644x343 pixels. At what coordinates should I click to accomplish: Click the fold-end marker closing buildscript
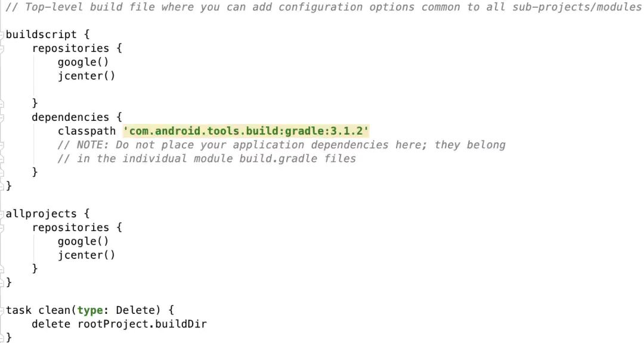(x=2, y=186)
